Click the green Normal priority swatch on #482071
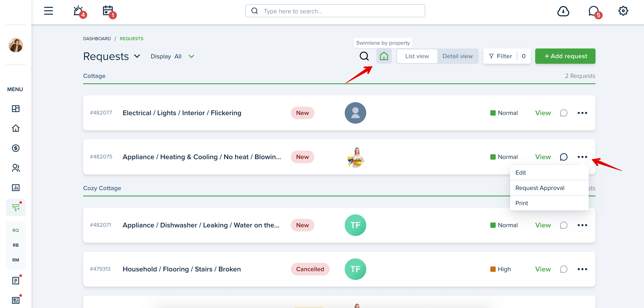 coord(493,225)
